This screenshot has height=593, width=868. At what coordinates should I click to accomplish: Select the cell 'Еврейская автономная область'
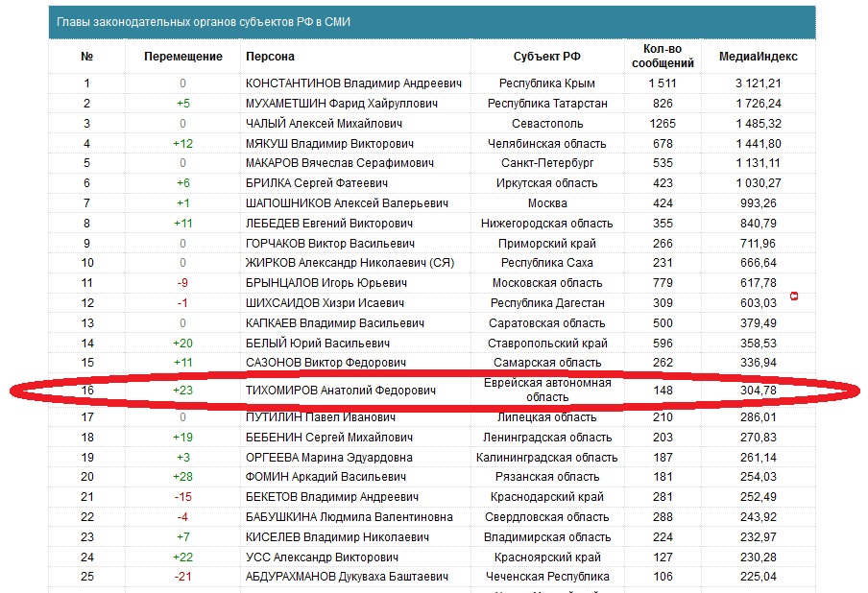(x=547, y=390)
